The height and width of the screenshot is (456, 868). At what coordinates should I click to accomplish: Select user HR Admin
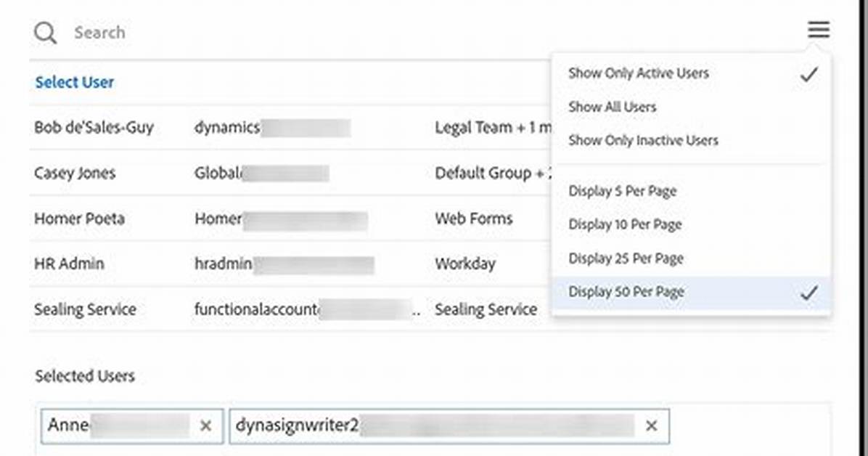69,264
